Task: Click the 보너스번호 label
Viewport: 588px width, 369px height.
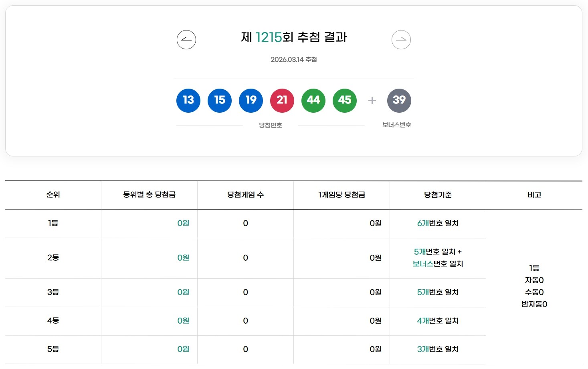Action: coord(397,125)
